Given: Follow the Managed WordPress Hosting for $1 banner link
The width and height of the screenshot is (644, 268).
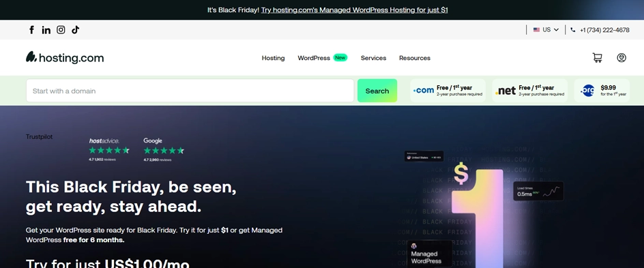Looking at the screenshot, I should [355, 10].
